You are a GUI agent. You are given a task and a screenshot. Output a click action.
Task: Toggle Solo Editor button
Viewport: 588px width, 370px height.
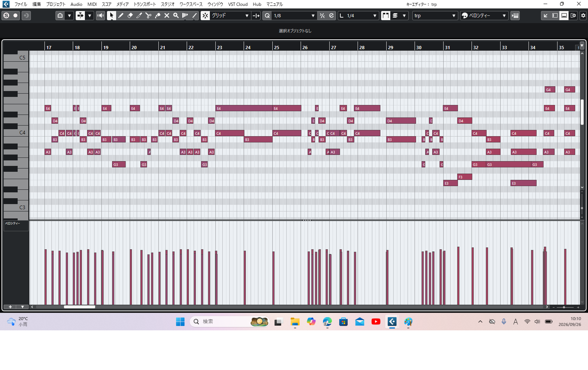pyautogui.click(x=6, y=15)
